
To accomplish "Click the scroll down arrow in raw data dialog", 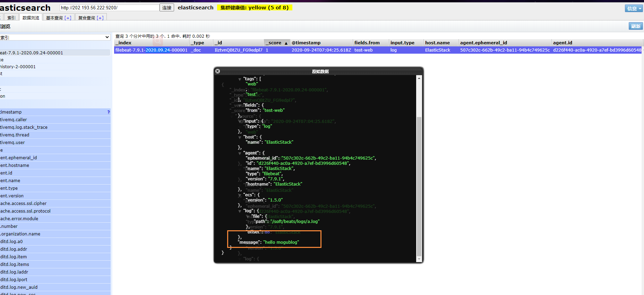I will [x=419, y=259].
